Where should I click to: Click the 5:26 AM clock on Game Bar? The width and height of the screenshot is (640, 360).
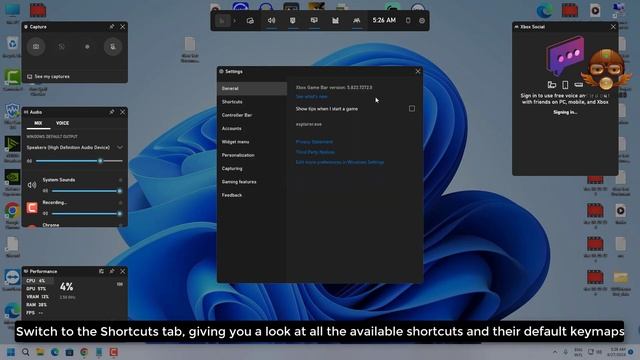384,20
